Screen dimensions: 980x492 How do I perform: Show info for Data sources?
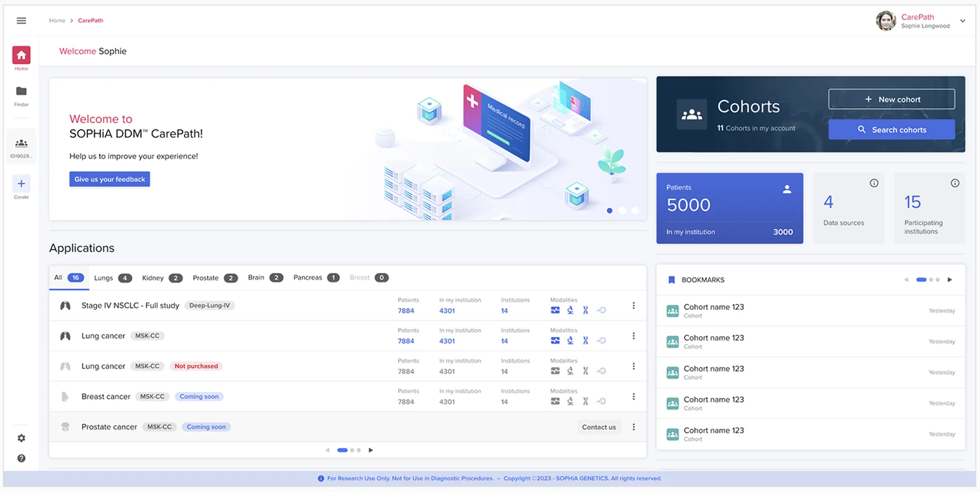coord(874,183)
